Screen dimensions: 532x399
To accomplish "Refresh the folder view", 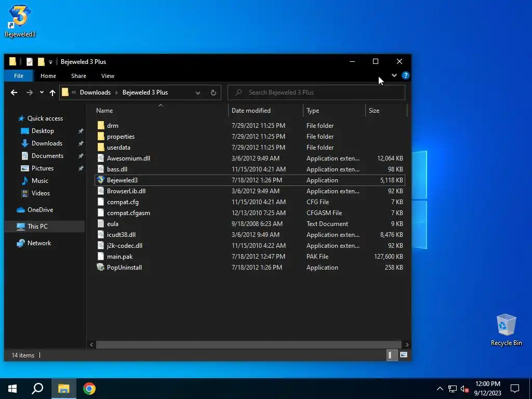I will (x=213, y=92).
